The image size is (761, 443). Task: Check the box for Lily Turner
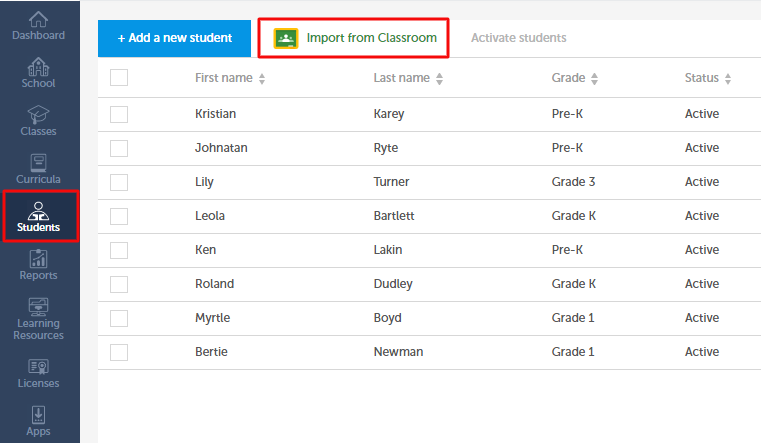click(x=119, y=182)
